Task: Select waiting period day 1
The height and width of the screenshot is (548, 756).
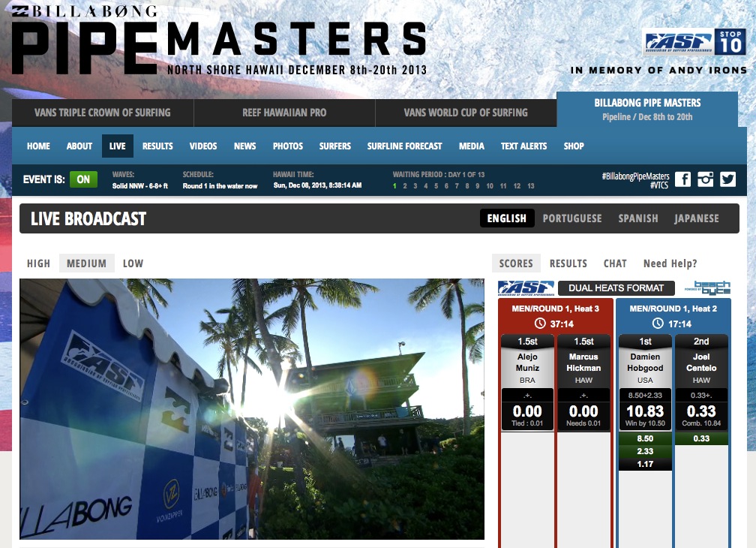Action: (394, 186)
